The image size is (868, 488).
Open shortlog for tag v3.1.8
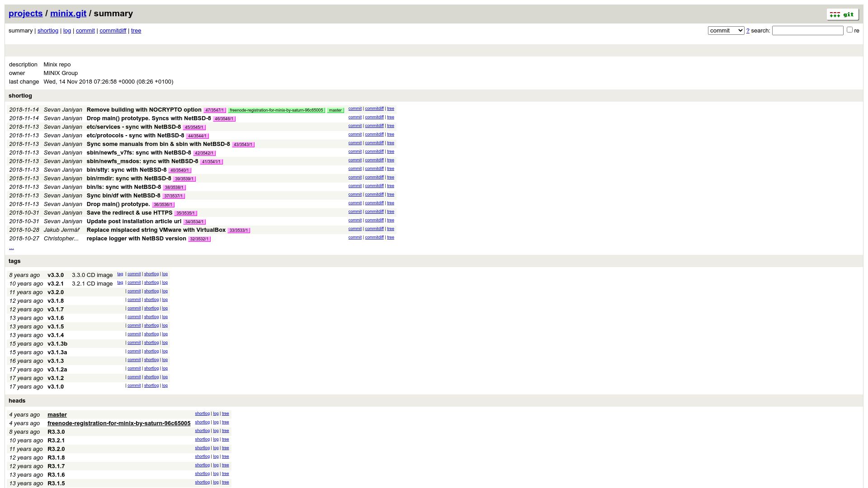[151, 300]
